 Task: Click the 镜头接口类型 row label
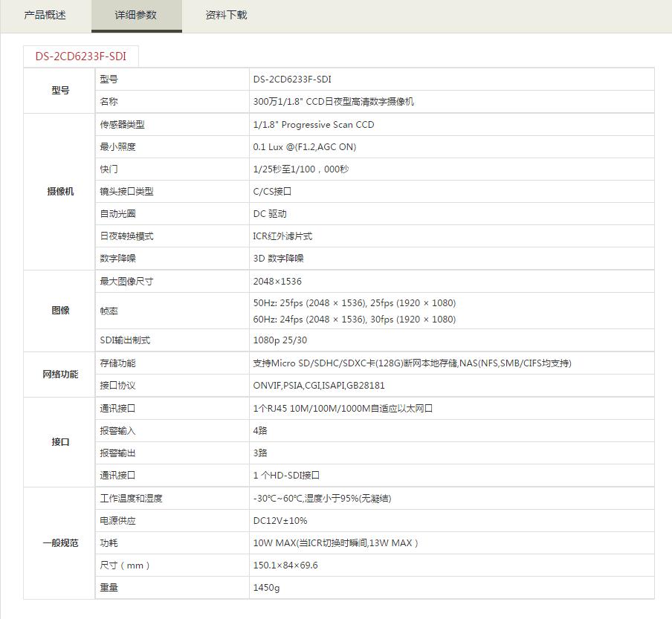coord(126,192)
